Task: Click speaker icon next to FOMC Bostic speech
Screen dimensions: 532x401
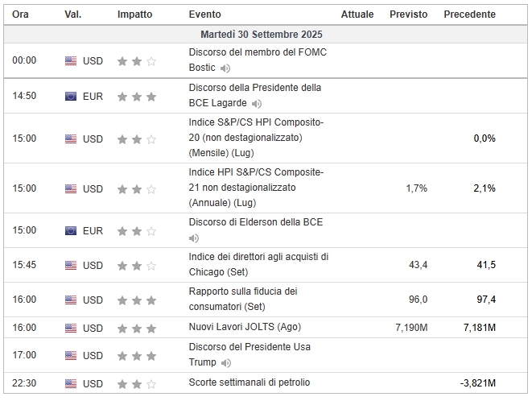Action: coord(225,68)
